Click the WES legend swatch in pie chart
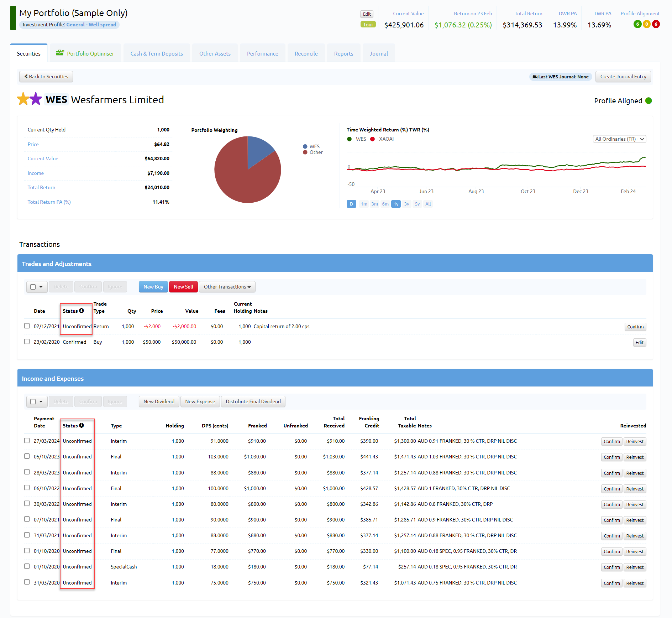672x618 pixels. click(305, 146)
